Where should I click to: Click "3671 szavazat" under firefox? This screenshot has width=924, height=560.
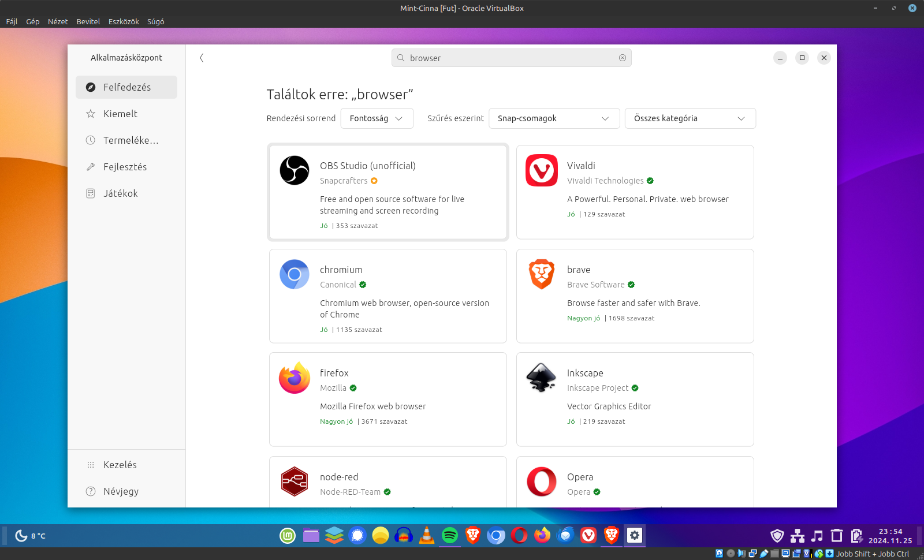click(384, 421)
